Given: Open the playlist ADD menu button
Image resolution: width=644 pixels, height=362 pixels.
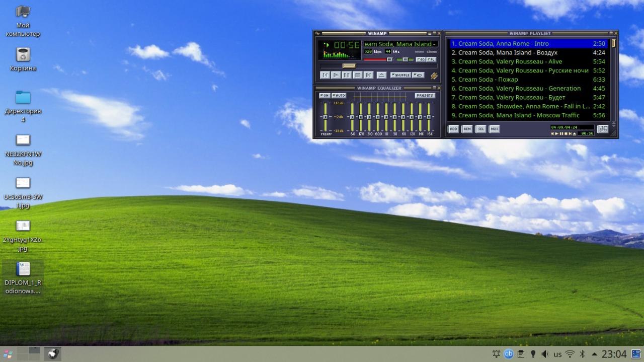Looking at the screenshot, I should pyautogui.click(x=453, y=129).
